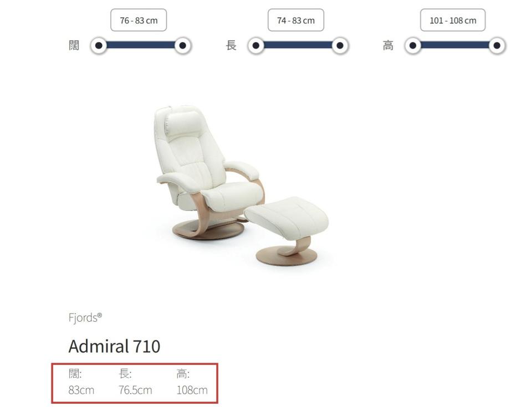Click the maximum handle of the 長 length slider
Image resolution: width=532 pixels, height=407 pixels.
[x=340, y=45]
